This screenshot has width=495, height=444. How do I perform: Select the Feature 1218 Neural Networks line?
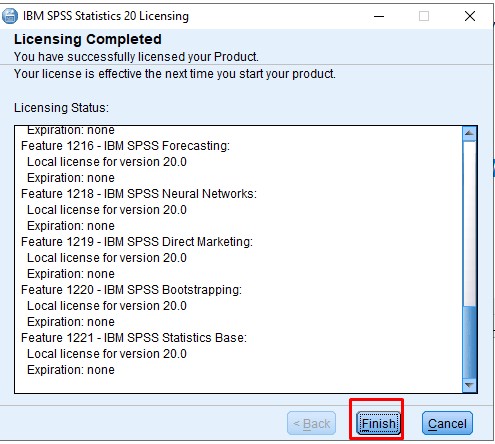[139, 194]
